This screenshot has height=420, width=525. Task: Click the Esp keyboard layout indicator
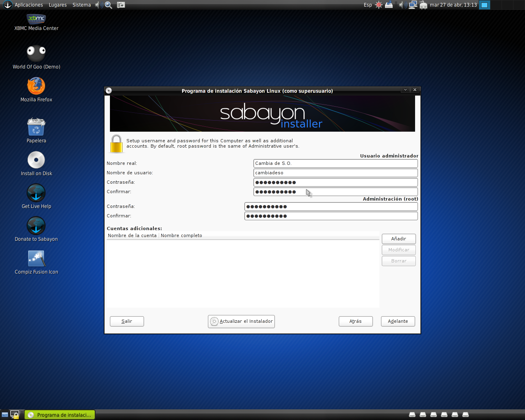click(368, 5)
